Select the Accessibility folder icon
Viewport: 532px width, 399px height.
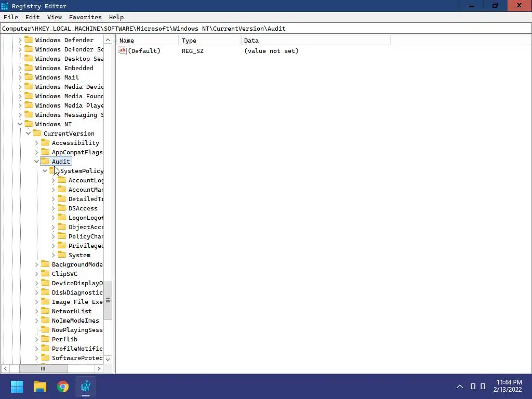point(45,142)
